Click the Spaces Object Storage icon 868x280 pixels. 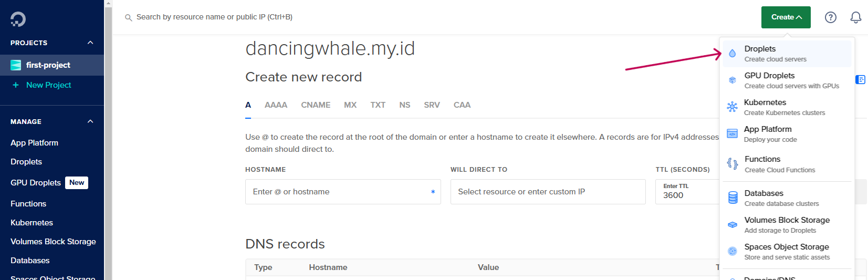[732, 252]
